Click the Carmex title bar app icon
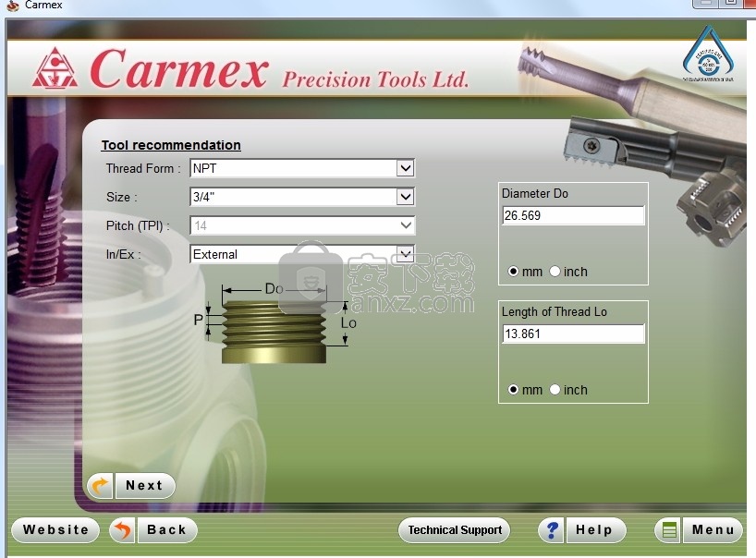The height and width of the screenshot is (558, 756). tap(12, 6)
